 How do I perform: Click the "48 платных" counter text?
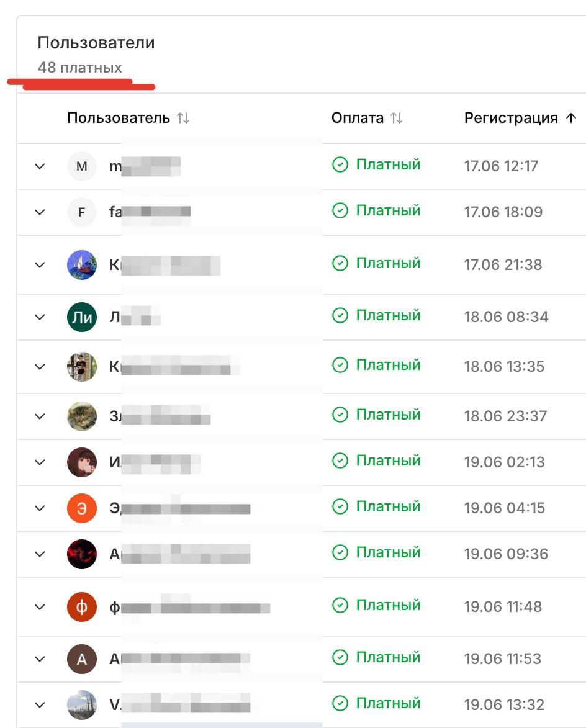coord(80,67)
